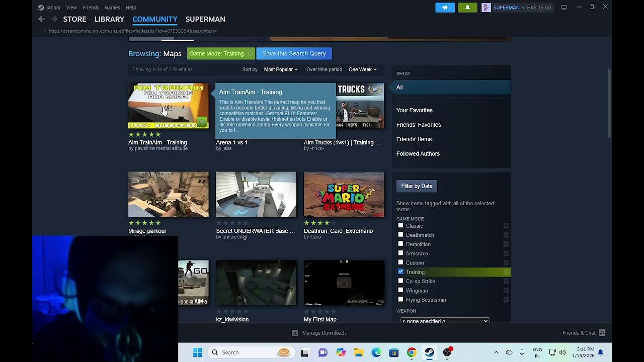Open the Arena 1 vs 1 map title

(x=232, y=143)
